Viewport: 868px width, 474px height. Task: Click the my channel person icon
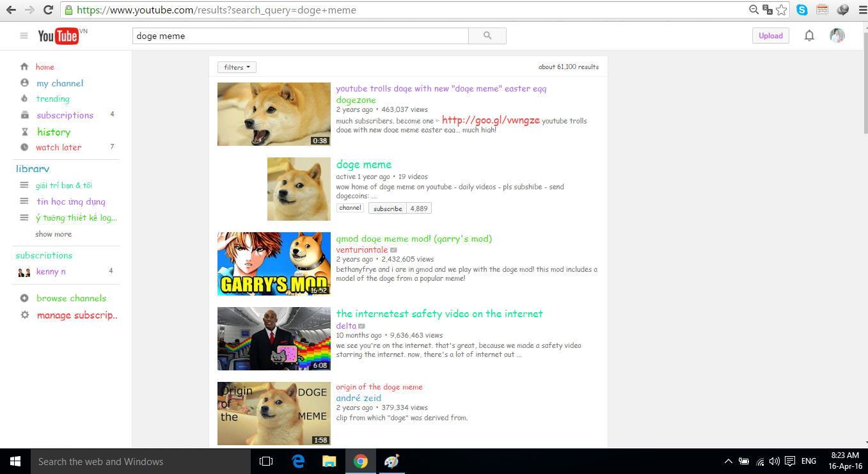pos(24,83)
